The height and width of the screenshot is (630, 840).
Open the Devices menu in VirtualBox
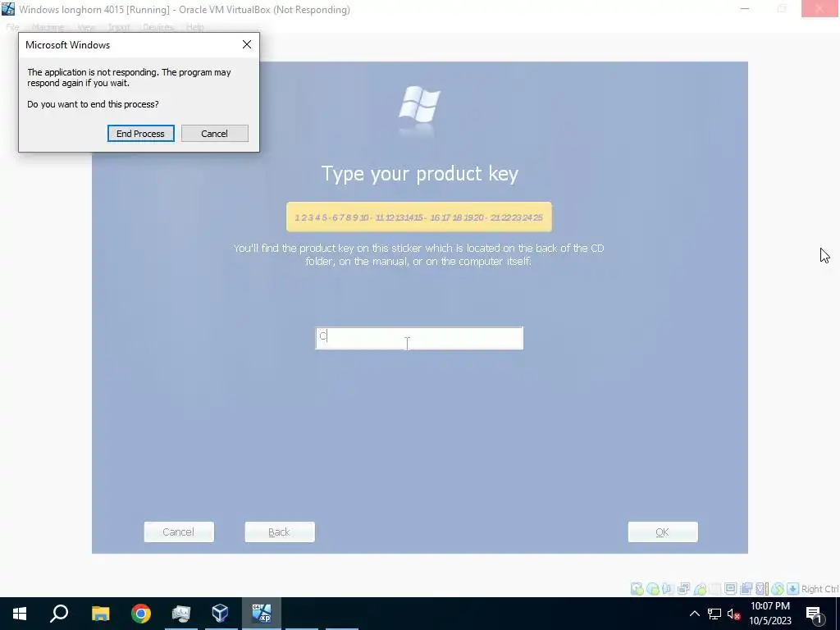click(158, 27)
